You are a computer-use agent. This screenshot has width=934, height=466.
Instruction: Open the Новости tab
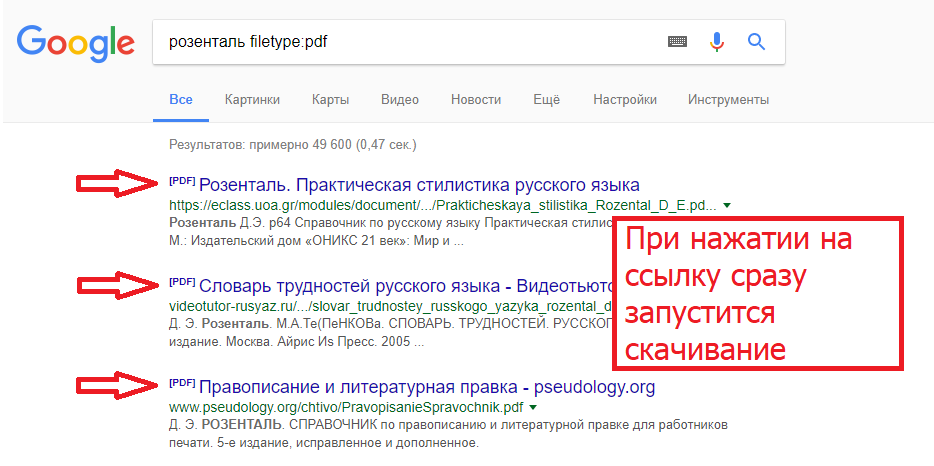(476, 100)
